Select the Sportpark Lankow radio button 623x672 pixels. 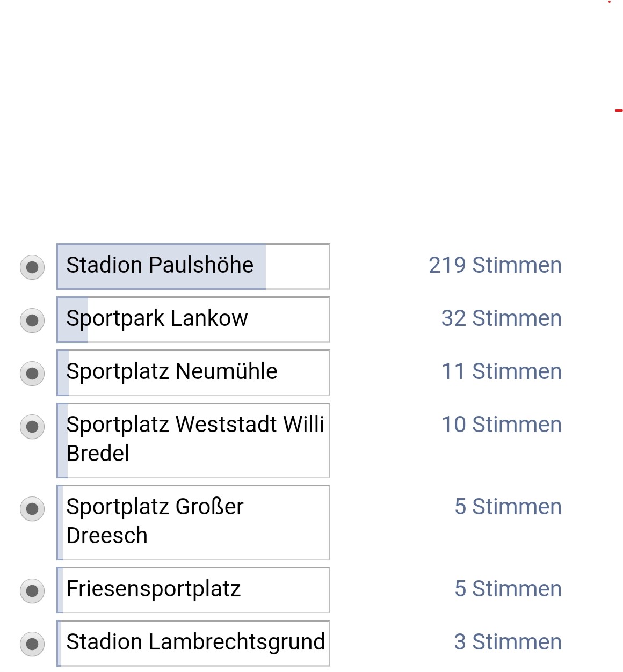pos(32,320)
